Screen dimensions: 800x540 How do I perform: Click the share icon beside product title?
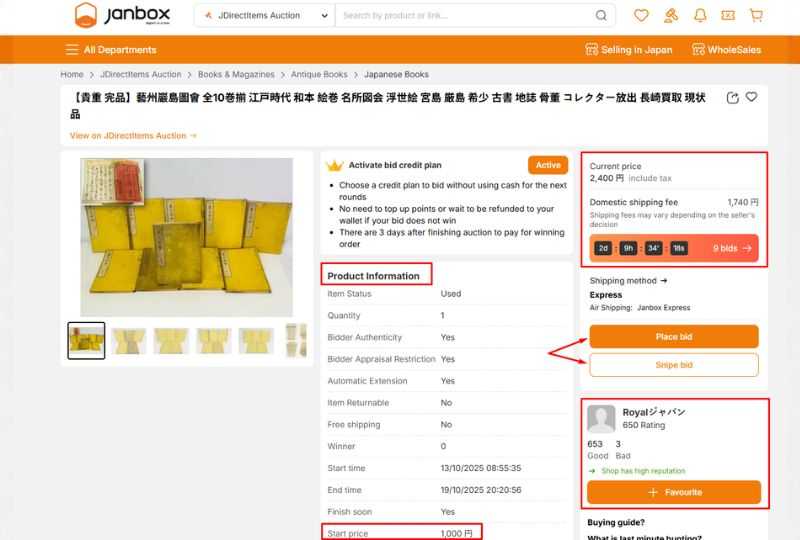[733, 97]
